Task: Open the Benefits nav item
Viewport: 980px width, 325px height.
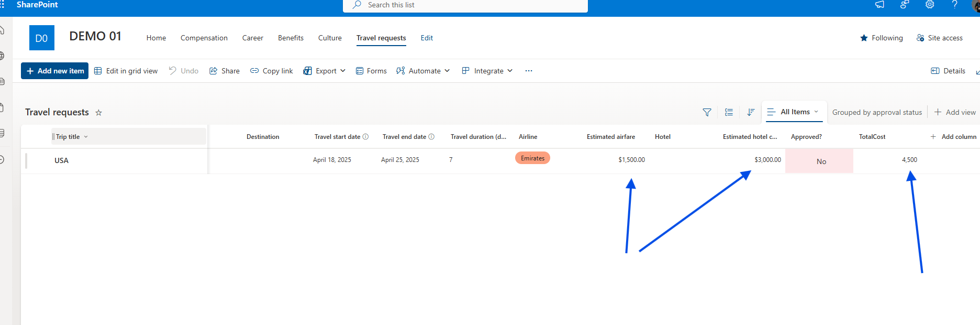Action: point(291,38)
